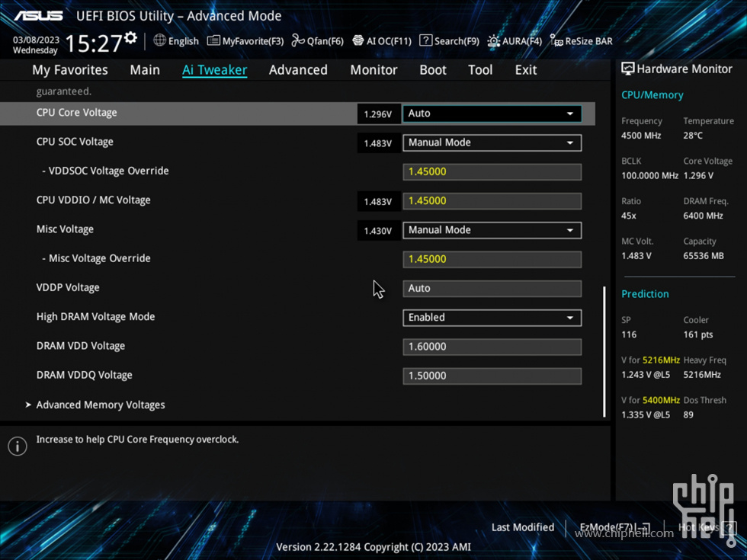The image size is (747, 560).
Task: Open MyFavorite(F3) list icon
Action: [213, 41]
